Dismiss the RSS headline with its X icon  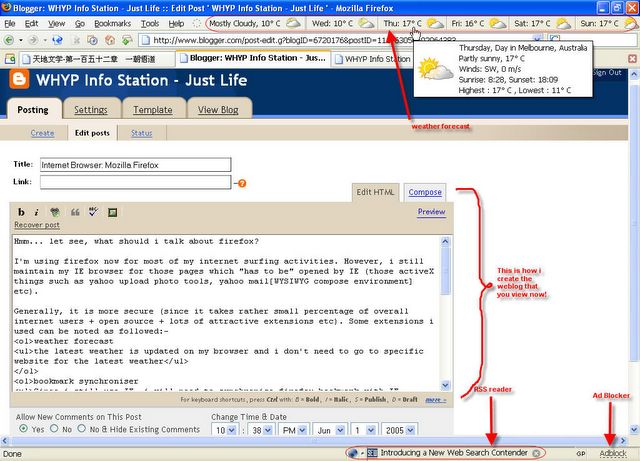tap(536, 453)
